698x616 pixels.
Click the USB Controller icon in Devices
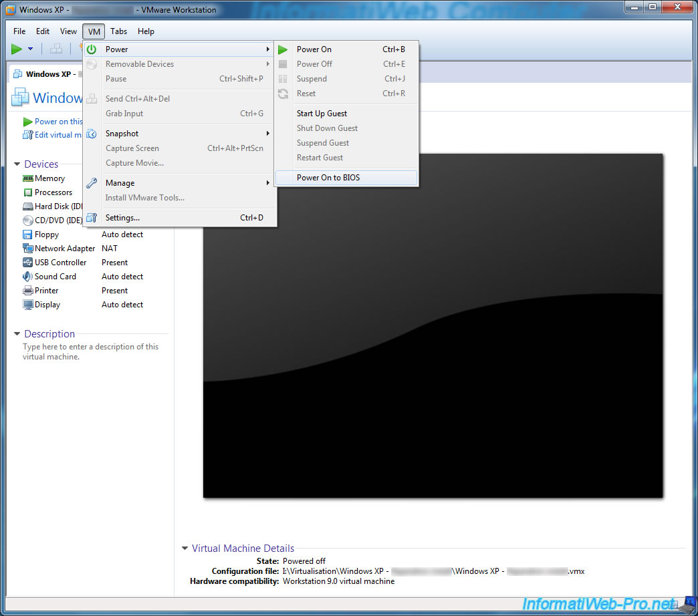coord(27,263)
